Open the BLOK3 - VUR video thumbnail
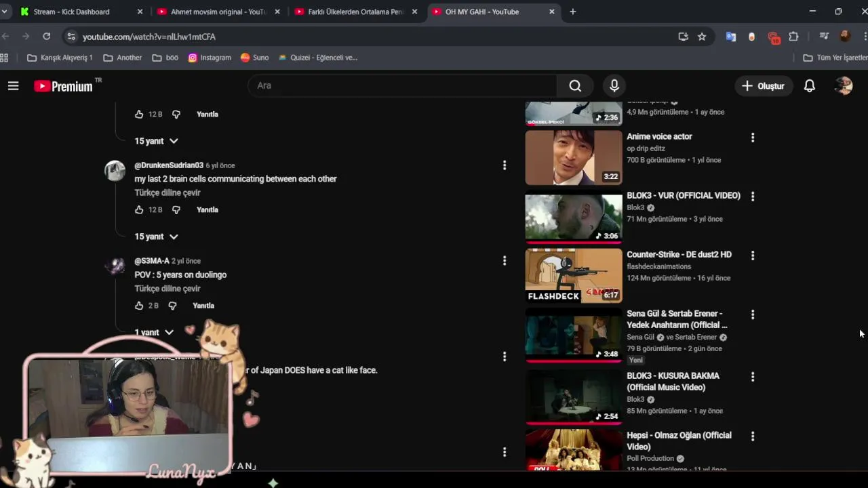This screenshot has height=488, width=868. 574,217
